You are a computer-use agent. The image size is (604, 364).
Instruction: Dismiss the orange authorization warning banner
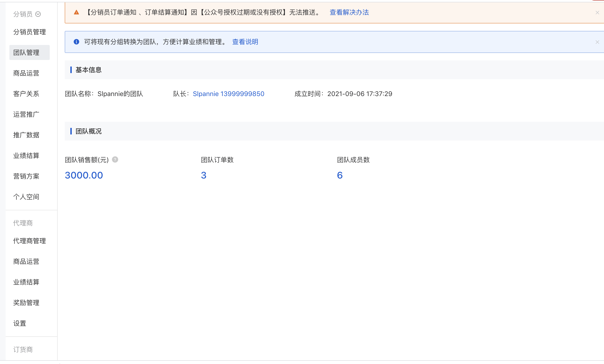(x=597, y=12)
